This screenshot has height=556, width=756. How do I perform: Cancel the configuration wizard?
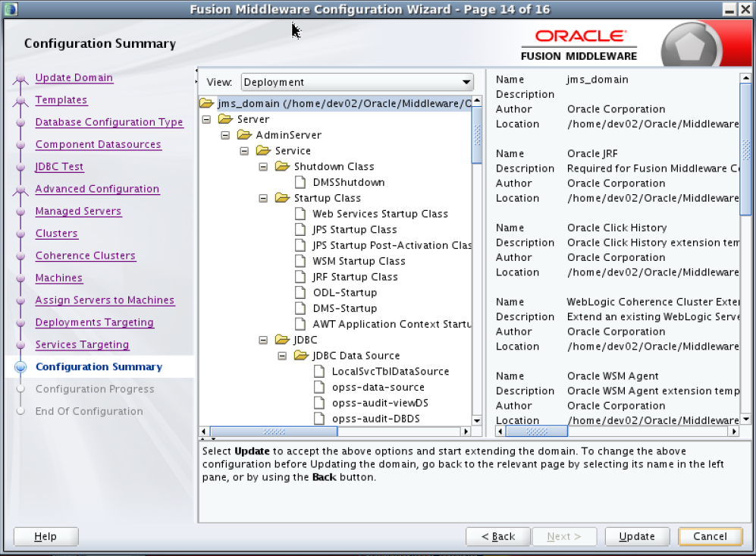[710, 536]
